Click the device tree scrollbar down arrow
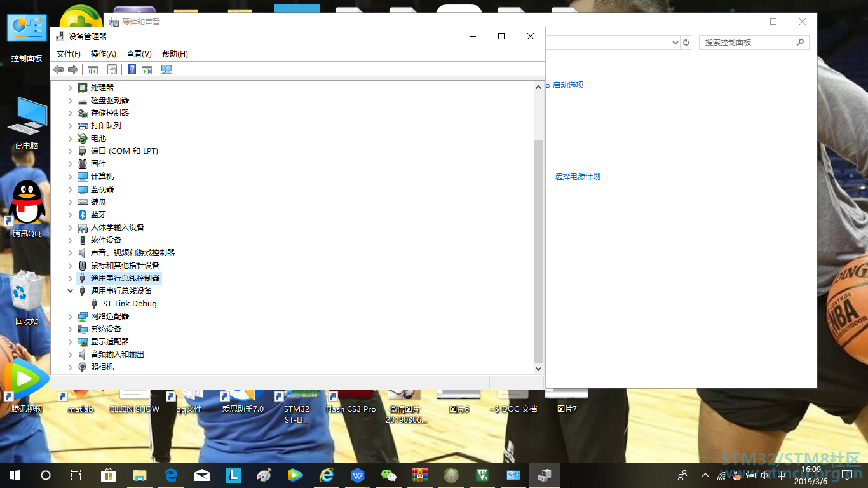The height and width of the screenshot is (488, 868). pos(539,369)
